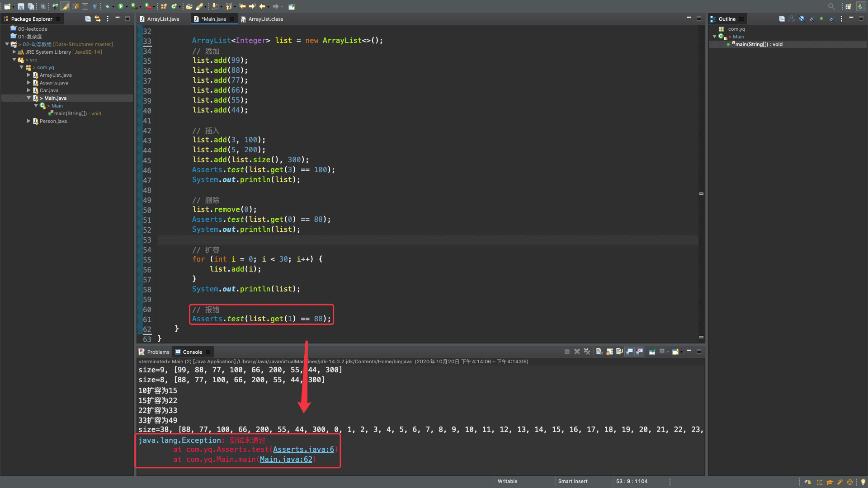
Task: Collapse Main class in Outline
Action: tap(714, 37)
